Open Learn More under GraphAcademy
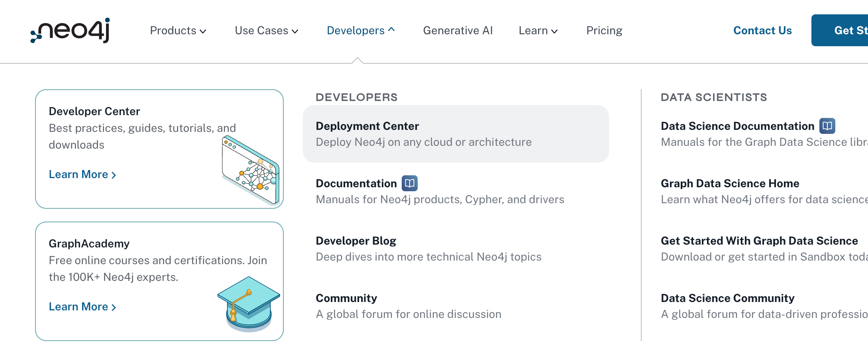The height and width of the screenshot is (353, 868). pyautogui.click(x=82, y=307)
